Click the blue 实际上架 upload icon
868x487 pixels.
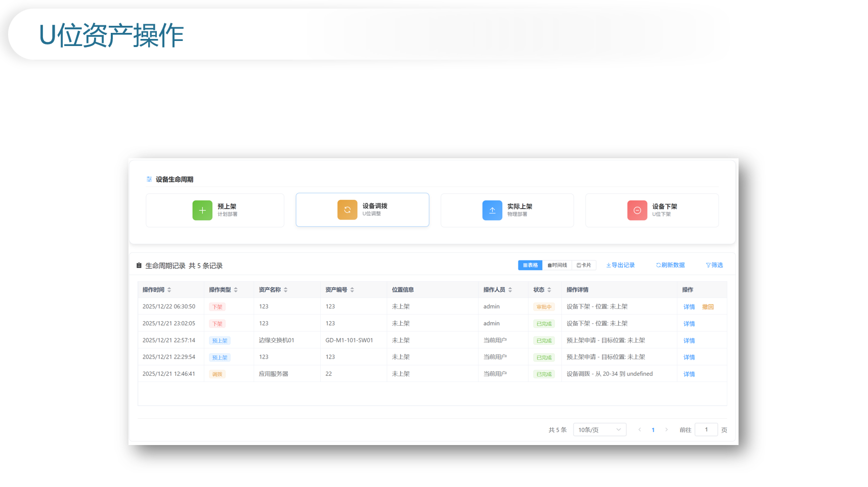492,210
